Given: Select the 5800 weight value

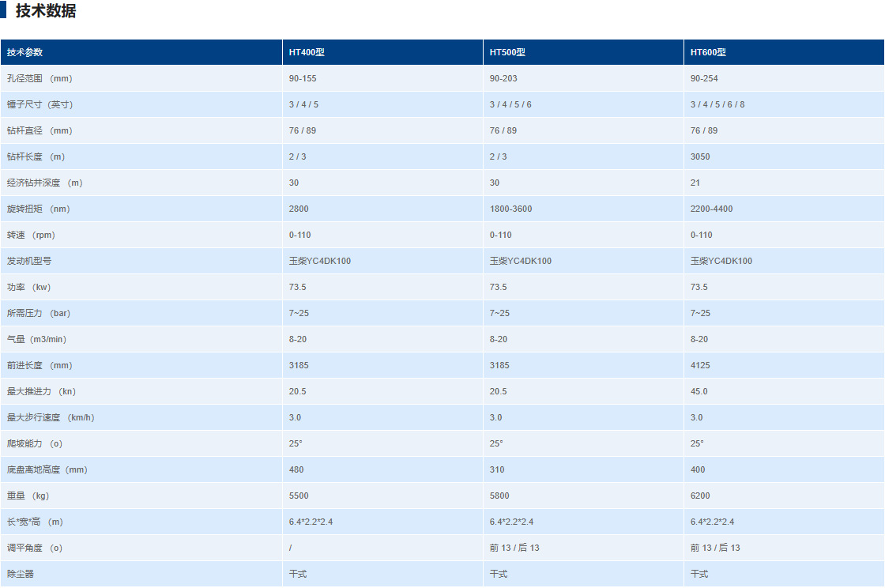Looking at the screenshot, I should coord(499,496).
